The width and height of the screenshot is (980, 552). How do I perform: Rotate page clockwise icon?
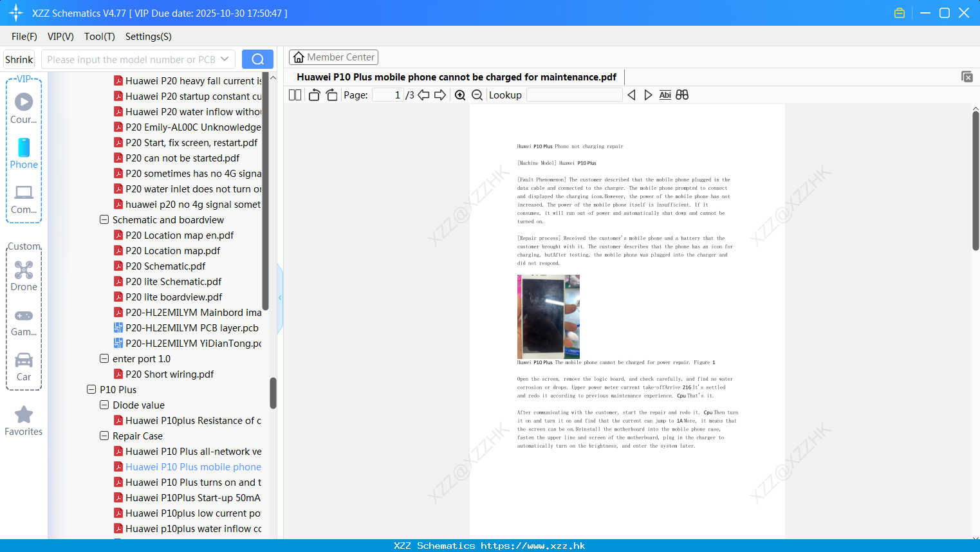pos(331,95)
